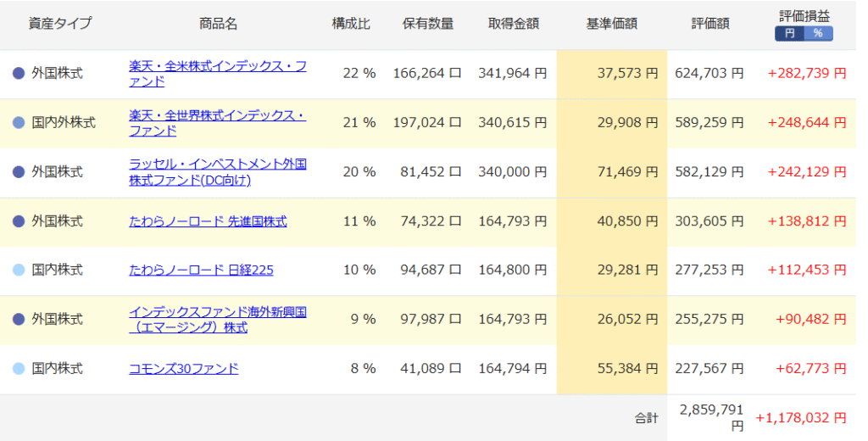This screenshot has height=441, width=868.
Task: Click the total gain +1,178,032 円 value
Action: tap(800, 418)
